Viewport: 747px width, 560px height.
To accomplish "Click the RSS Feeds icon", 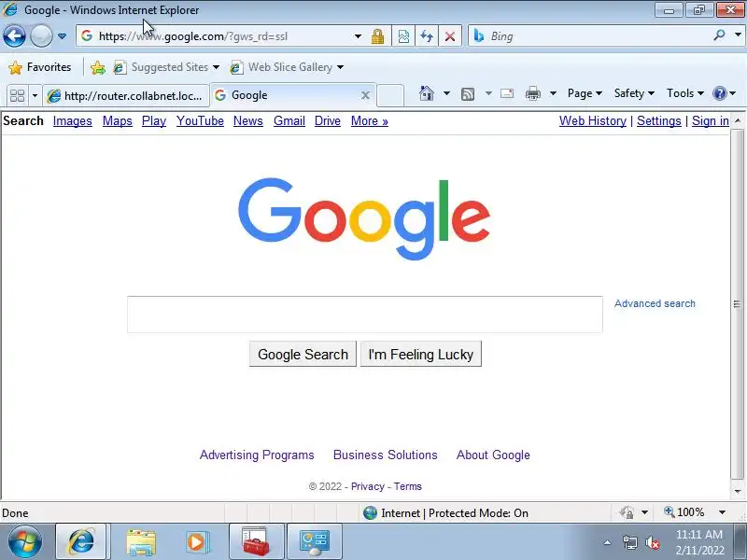I will [468, 94].
